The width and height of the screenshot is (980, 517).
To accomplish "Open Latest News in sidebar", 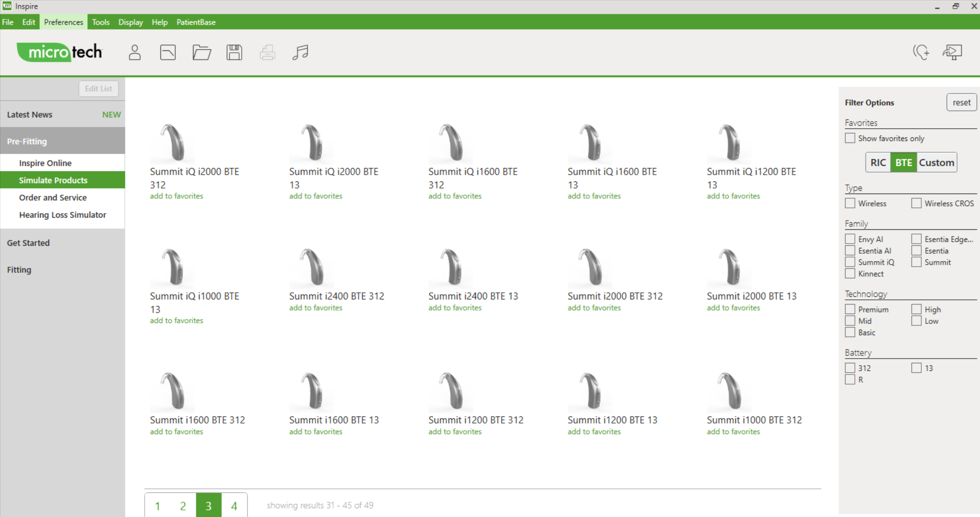I will click(x=62, y=114).
